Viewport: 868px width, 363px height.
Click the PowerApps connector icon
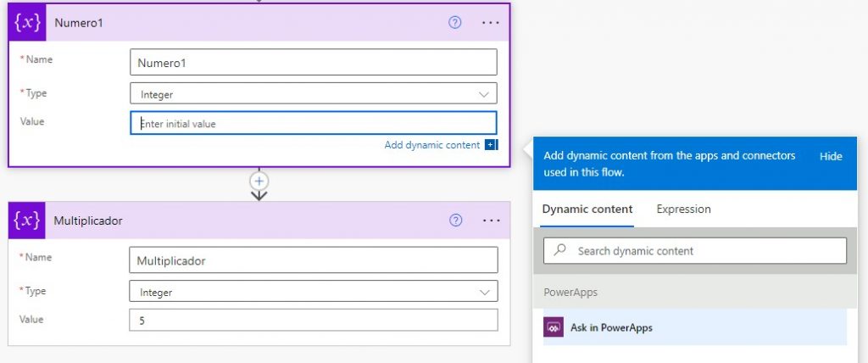point(554,327)
